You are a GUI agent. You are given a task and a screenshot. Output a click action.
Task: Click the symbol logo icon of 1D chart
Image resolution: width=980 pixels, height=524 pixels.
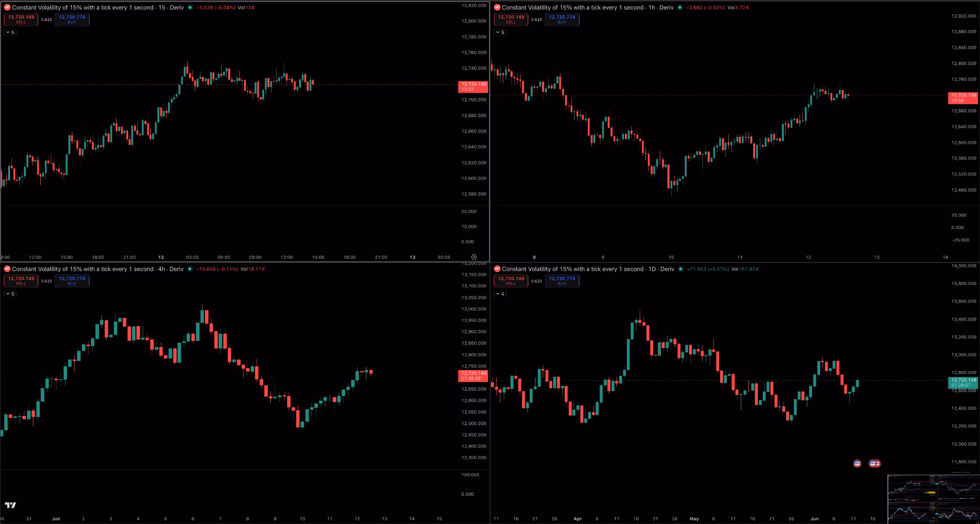coord(497,269)
